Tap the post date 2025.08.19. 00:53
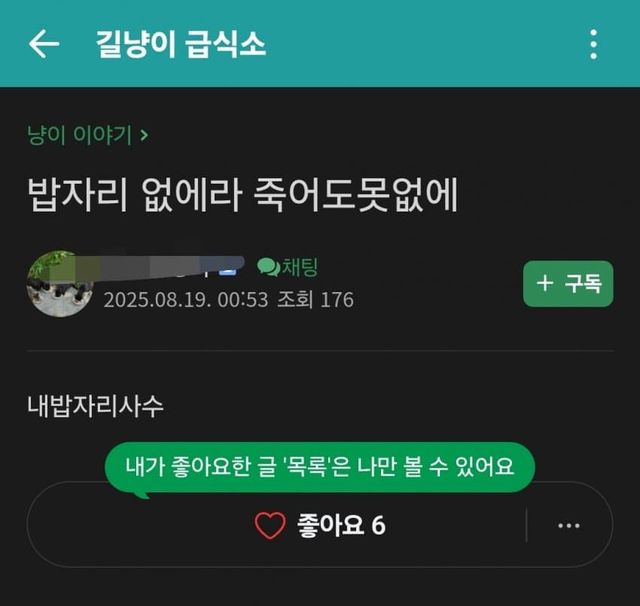 tap(186, 300)
